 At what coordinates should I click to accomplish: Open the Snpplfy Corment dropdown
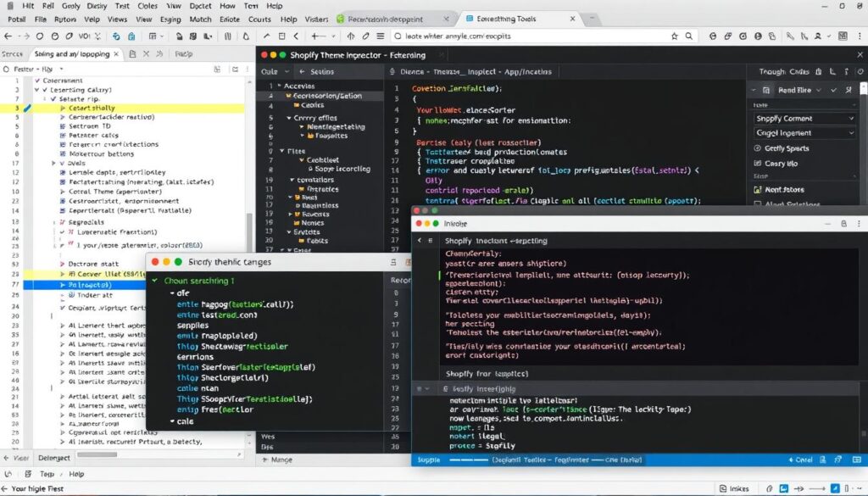805,119
